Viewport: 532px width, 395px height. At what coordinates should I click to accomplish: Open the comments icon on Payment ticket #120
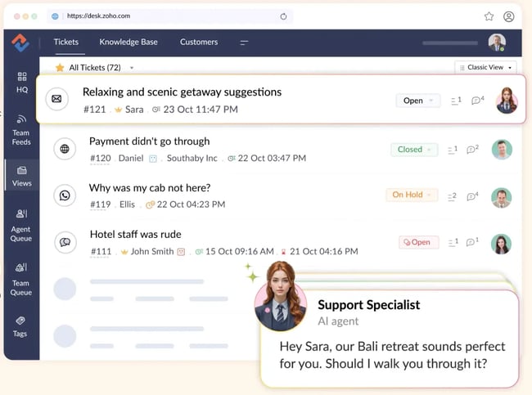click(472, 149)
